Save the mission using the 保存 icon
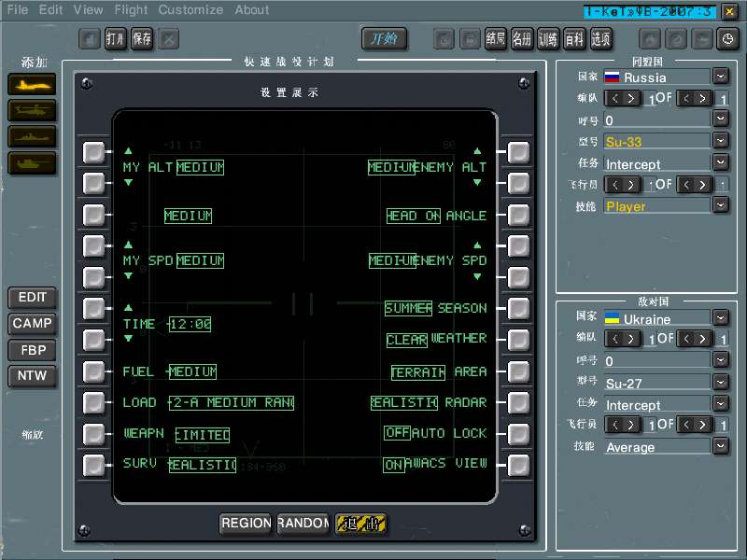The image size is (747, 560). coord(142,39)
